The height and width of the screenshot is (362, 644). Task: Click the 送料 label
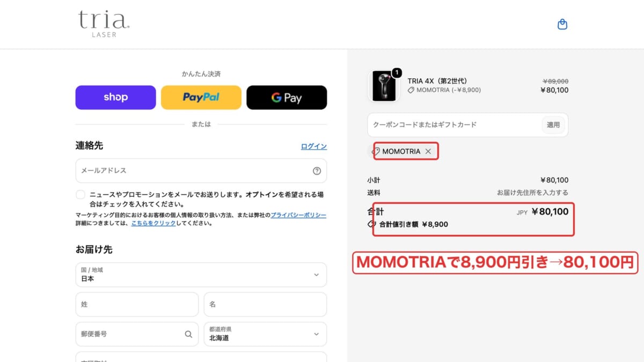pyautogui.click(x=374, y=193)
